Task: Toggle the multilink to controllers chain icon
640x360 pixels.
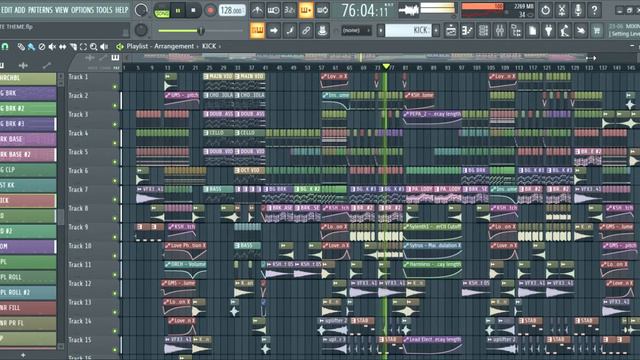Action: pos(306,30)
